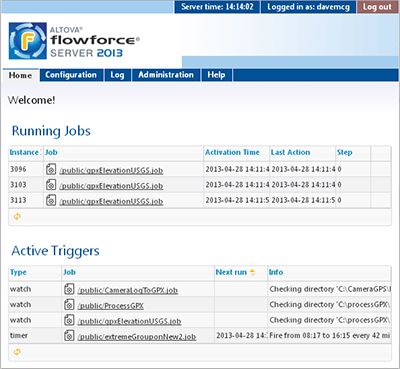
Task: Click the job icon for instance 3113
Action: (51, 200)
